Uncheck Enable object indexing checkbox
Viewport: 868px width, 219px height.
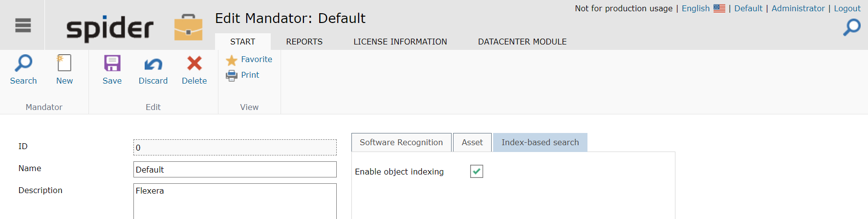pyautogui.click(x=477, y=171)
